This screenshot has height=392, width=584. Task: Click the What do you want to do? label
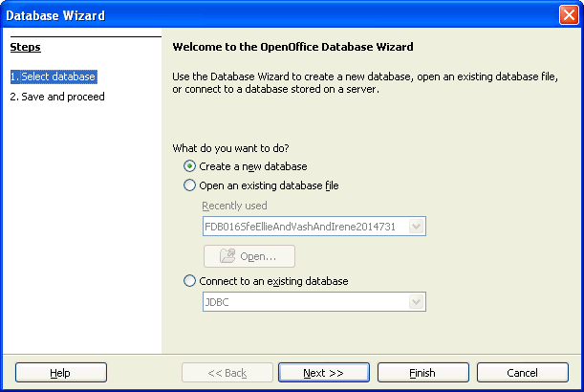[x=230, y=148]
